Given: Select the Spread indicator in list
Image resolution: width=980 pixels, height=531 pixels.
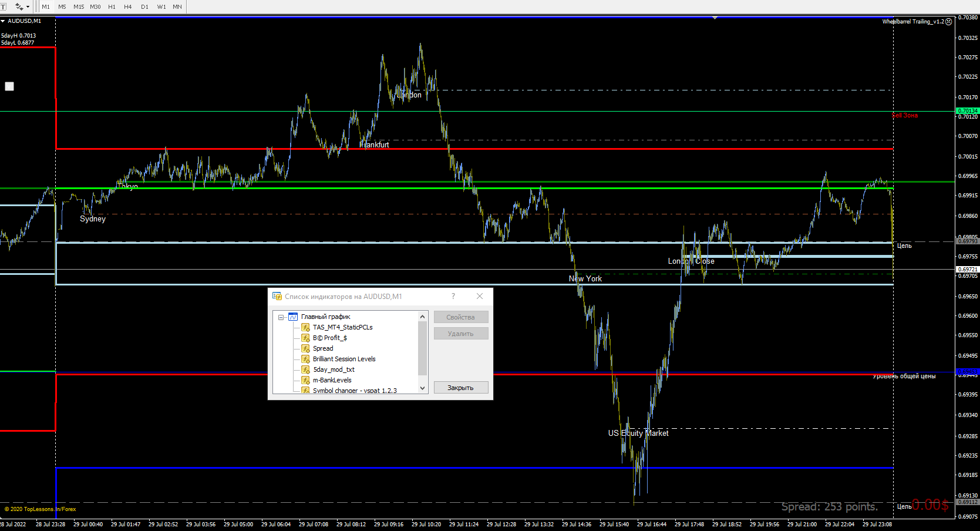Looking at the screenshot, I should pyautogui.click(x=323, y=348).
